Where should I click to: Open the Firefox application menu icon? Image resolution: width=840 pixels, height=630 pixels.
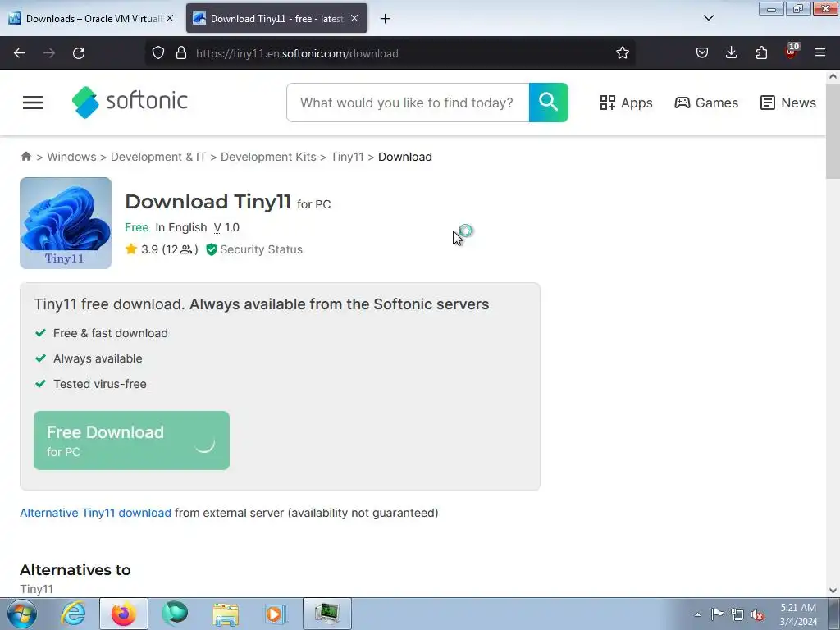[x=820, y=53]
